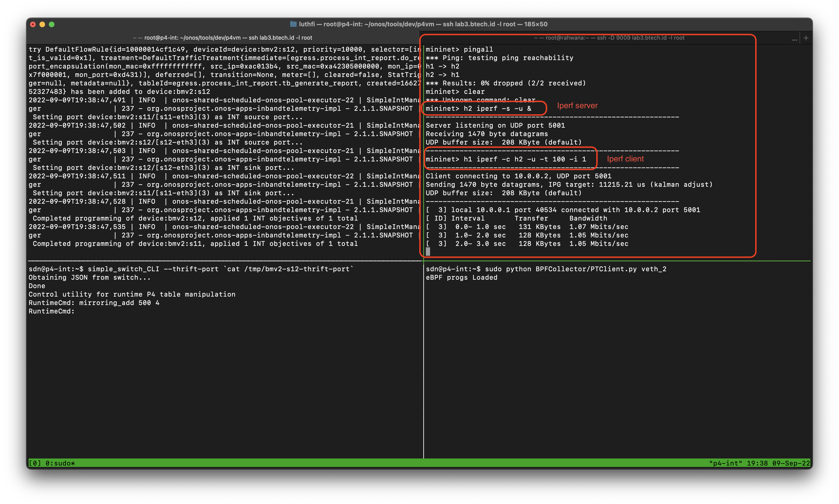839x504 pixels.
Task: Click the 09-Sep-22 date in the status bar
Action: (791, 463)
